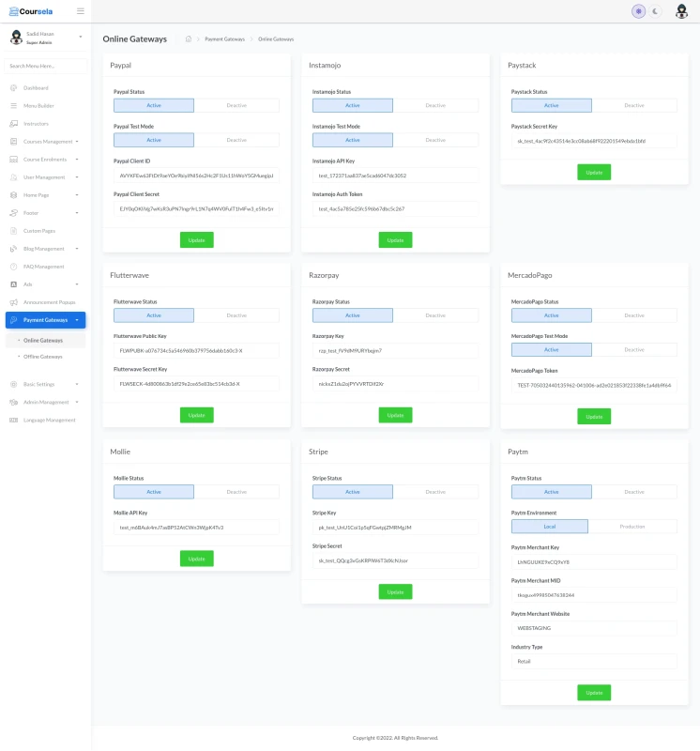The height and width of the screenshot is (751, 700).
Task: Open the user avatar in top bar
Action: pyautogui.click(x=681, y=11)
